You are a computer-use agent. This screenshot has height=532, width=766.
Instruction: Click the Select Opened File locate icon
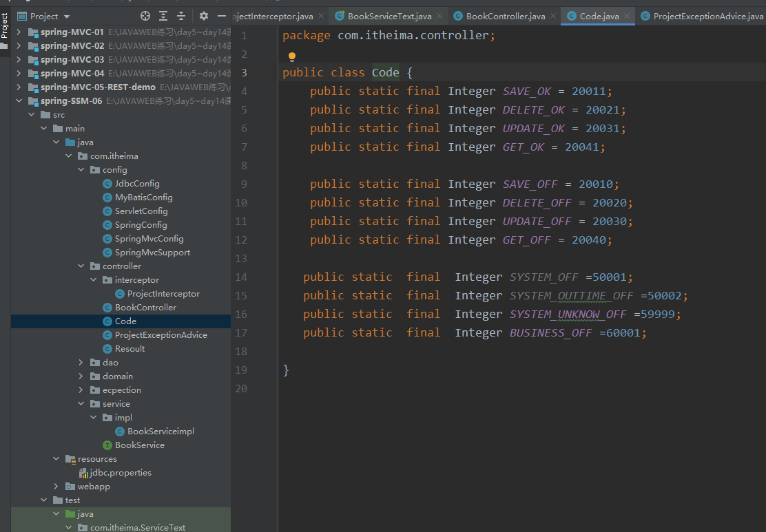[x=145, y=16]
